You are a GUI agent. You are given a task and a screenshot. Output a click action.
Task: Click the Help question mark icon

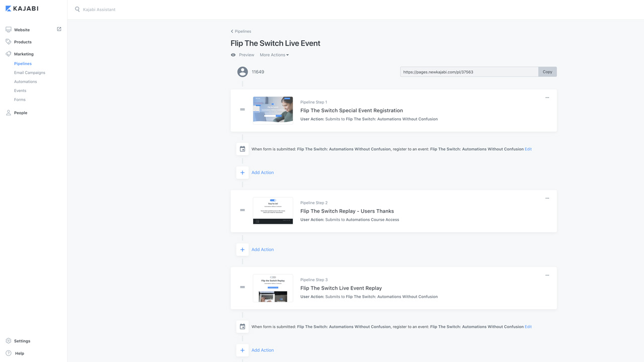[x=9, y=353]
